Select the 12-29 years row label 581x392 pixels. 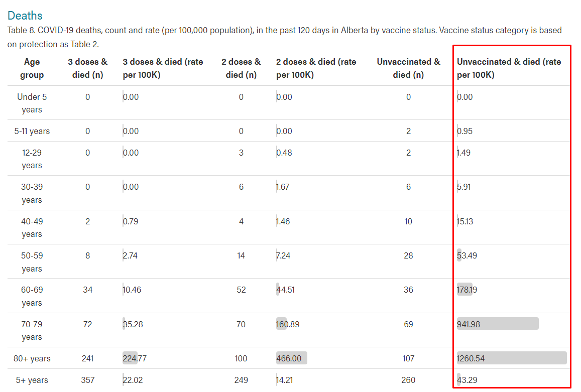click(32, 159)
